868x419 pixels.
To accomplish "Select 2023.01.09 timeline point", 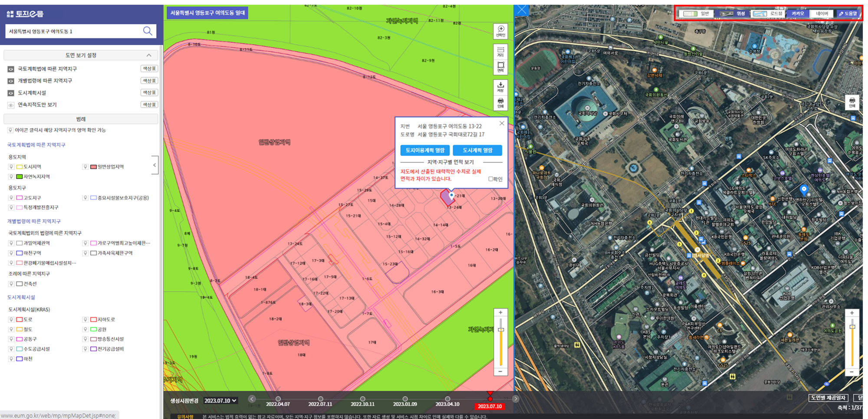I will [x=405, y=399].
